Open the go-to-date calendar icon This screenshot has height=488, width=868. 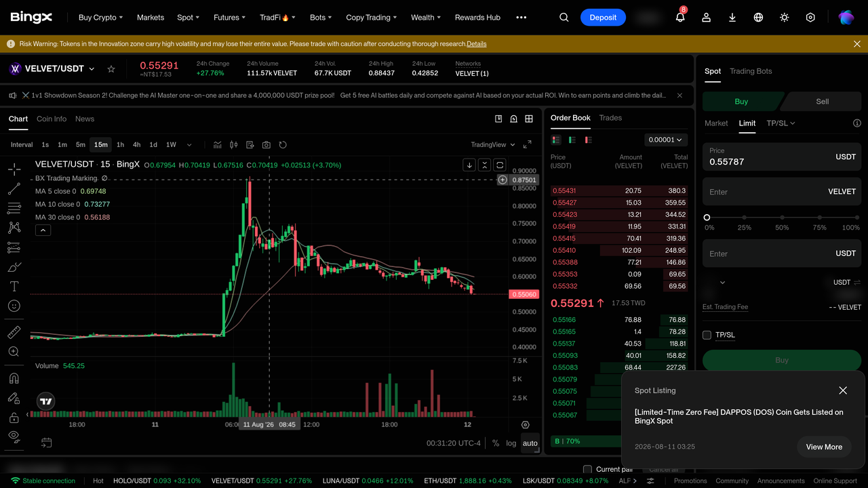tap(46, 443)
